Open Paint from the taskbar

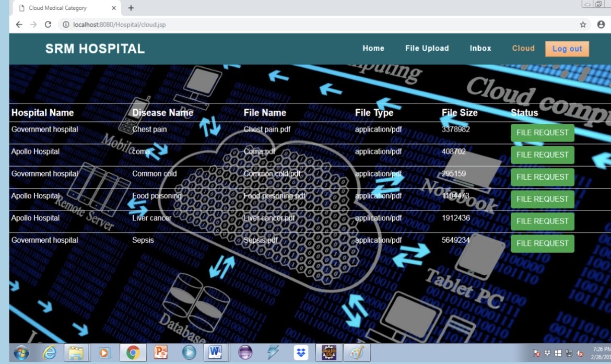[x=357, y=353]
